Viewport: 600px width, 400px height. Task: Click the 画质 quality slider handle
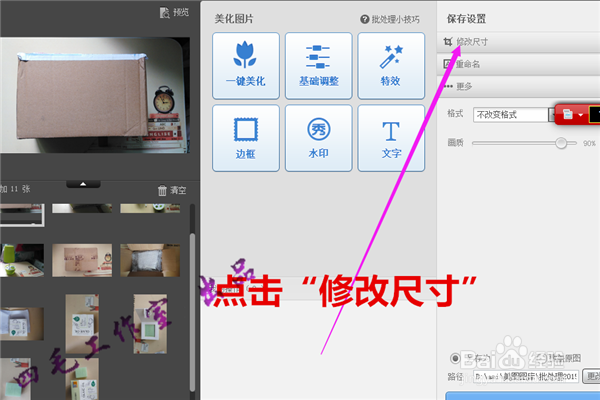pos(561,143)
